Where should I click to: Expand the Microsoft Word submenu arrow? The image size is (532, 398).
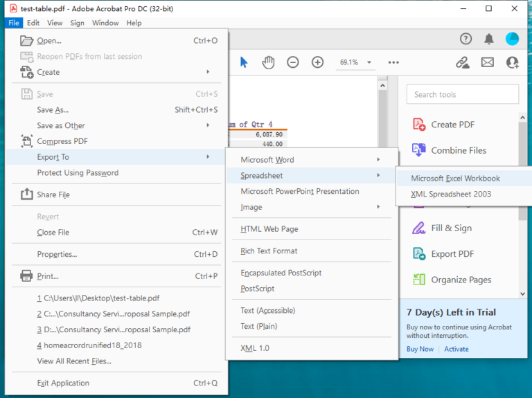click(378, 159)
